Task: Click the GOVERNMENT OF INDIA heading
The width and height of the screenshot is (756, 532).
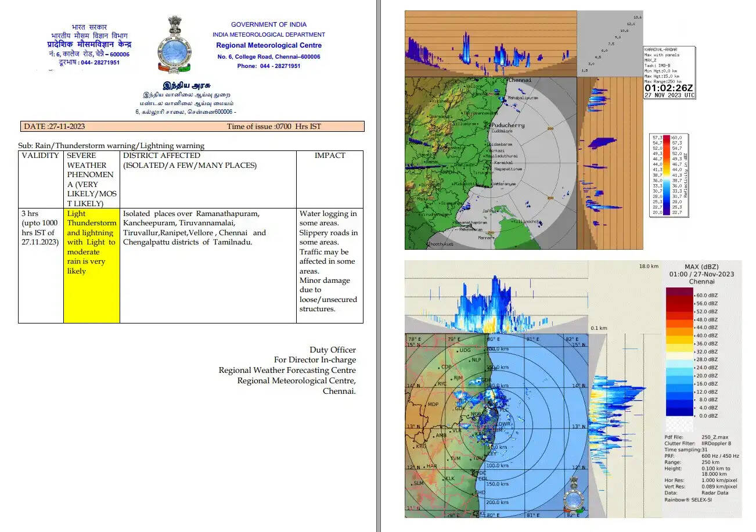Action: point(269,24)
